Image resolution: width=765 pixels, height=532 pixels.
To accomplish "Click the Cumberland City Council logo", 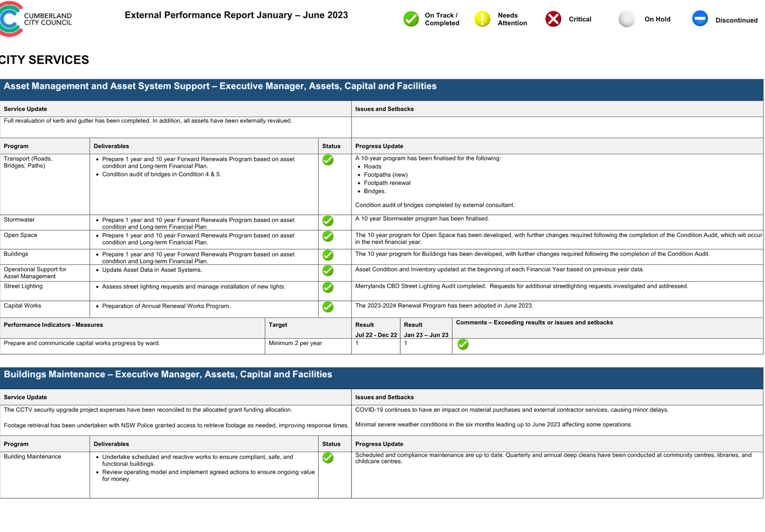I will 36,19.
